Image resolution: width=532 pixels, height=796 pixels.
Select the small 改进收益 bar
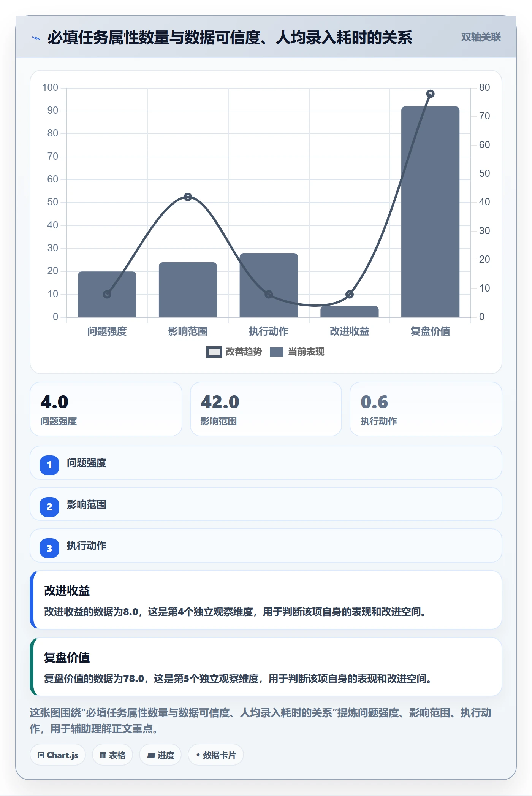pyautogui.click(x=349, y=311)
